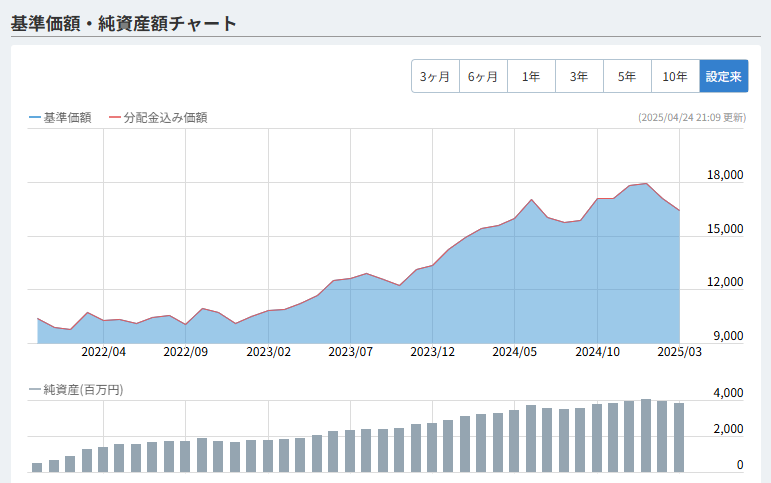Image resolution: width=771 pixels, height=483 pixels.
Task: Select the 6ヶ月 period tab
Action: (x=483, y=76)
